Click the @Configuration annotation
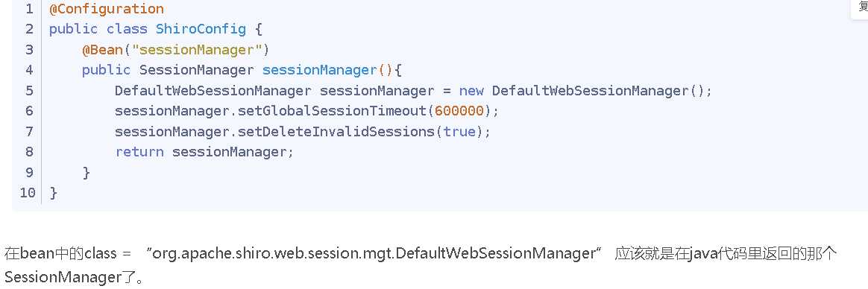Screen dimensions: 868x289 point(107,10)
